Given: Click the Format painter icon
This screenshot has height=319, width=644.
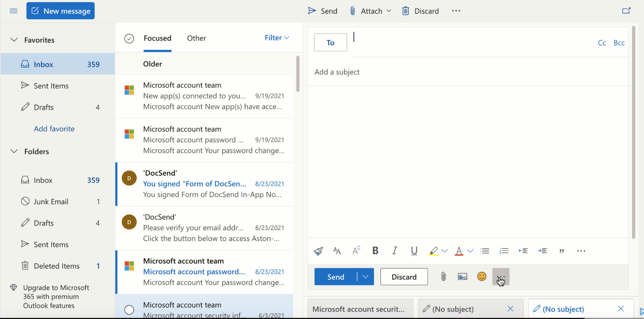Looking at the screenshot, I should pyautogui.click(x=318, y=251).
